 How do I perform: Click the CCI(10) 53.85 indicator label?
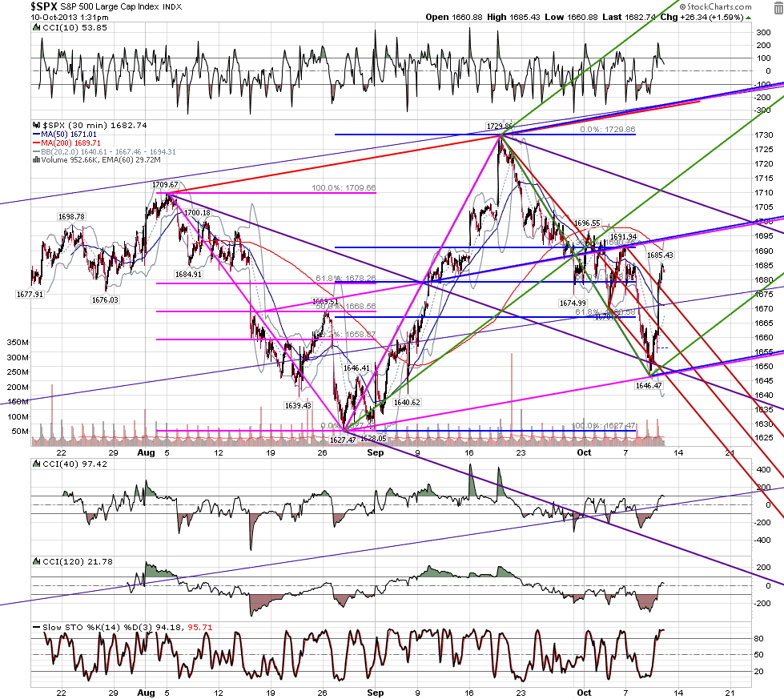pyautogui.click(x=75, y=28)
